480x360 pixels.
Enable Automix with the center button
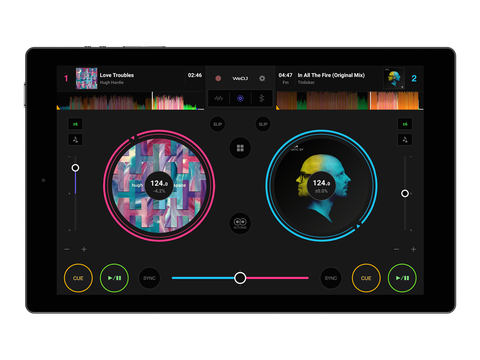[240, 223]
